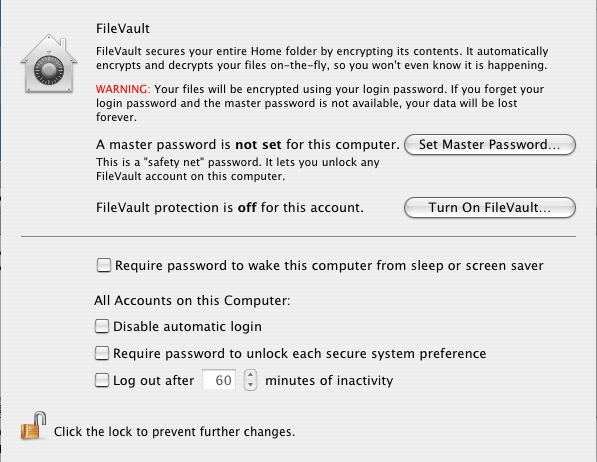Image resolution: width=597 pixels, height=462 pixels.
Task: Click the 60 minutes input field
Action: [219, 380]
